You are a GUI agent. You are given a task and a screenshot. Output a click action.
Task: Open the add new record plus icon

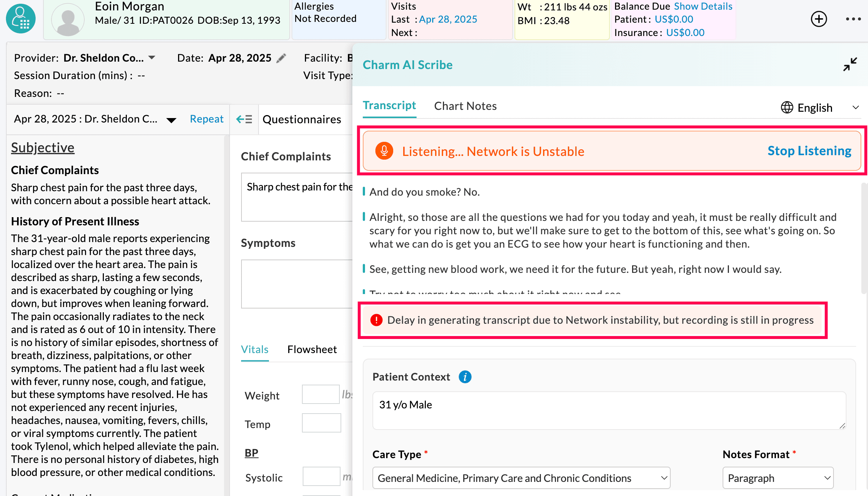[819, 19]
